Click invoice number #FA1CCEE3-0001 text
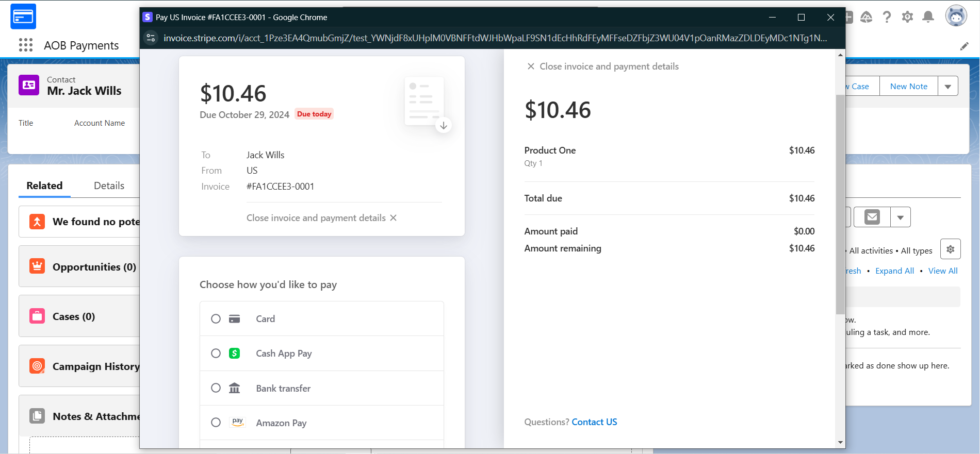This screenshot has height=454, width=980. coord(280,187)
